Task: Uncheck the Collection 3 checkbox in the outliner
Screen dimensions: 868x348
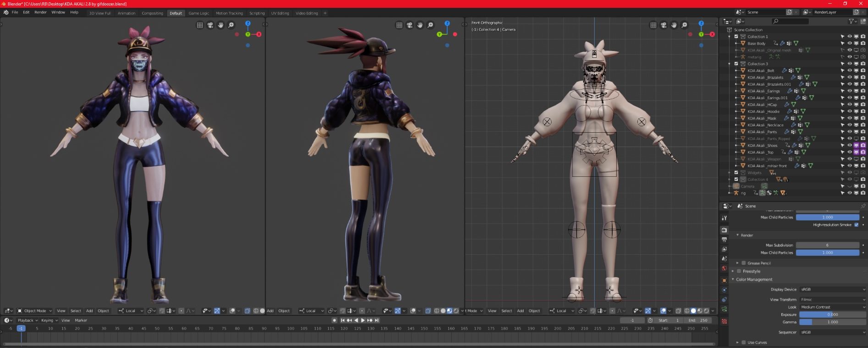Action: coord(736,64)
